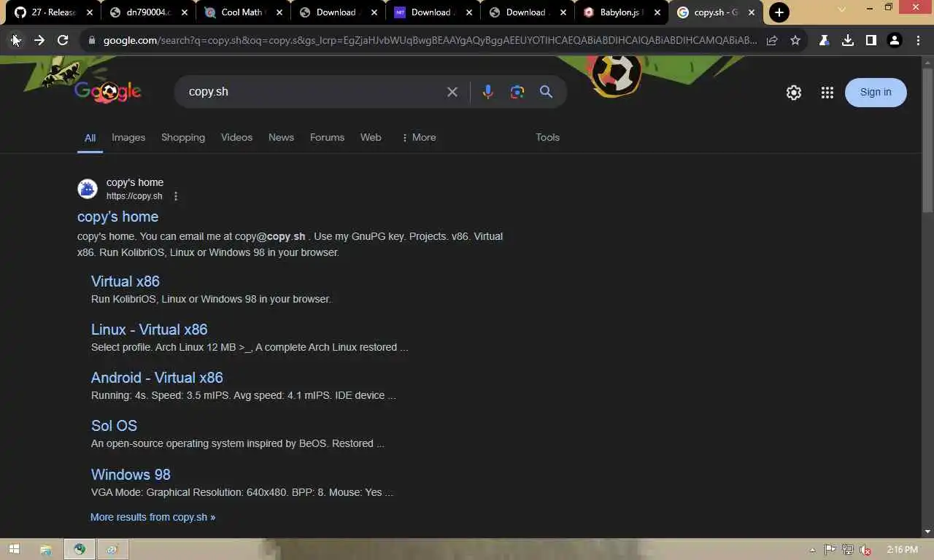Clear the search box text
The image size is (934, 560).
click(x=452, y=92)
